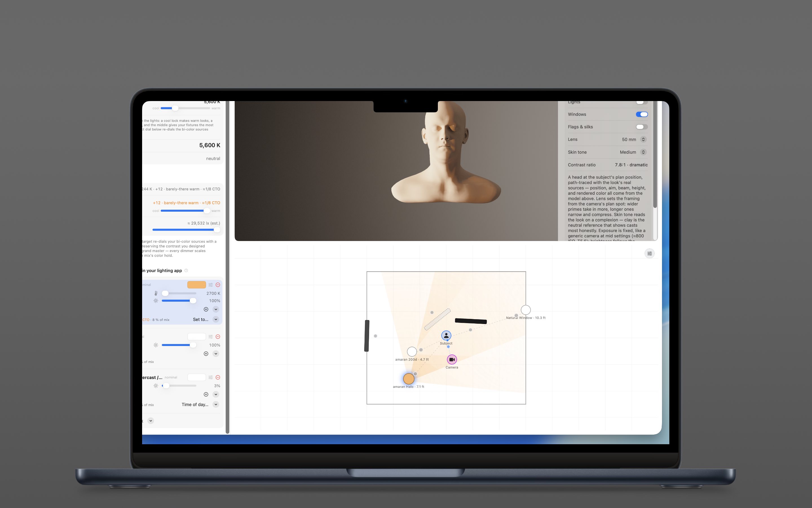Screen dimensions: 812x508
Task: Remove the middle light row
Action: (x=218, y=336)
